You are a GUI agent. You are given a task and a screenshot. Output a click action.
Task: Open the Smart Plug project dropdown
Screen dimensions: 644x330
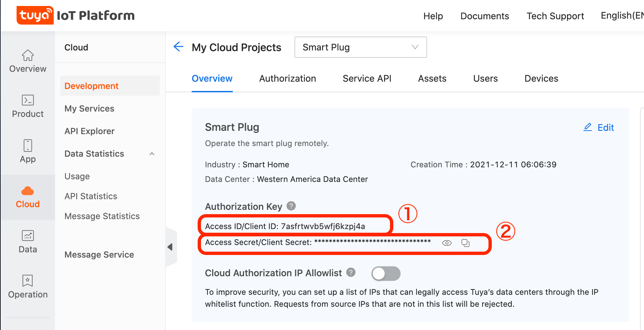[x=360, y=47]
